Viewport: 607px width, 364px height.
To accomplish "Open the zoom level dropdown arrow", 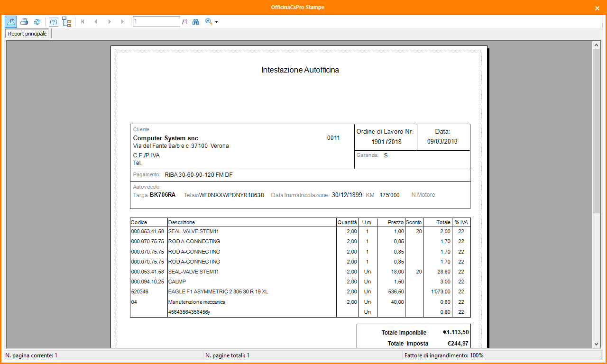I will tap(217, 22).
